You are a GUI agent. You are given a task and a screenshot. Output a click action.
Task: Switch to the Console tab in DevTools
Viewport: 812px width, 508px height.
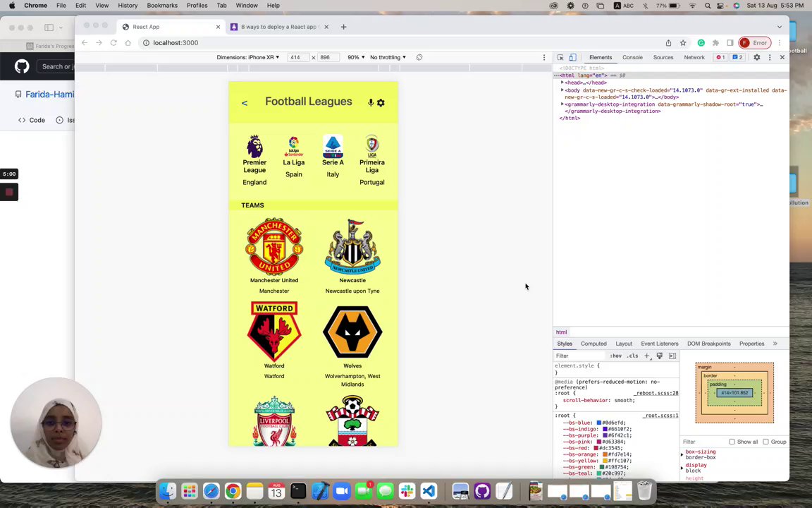[632, 58]
